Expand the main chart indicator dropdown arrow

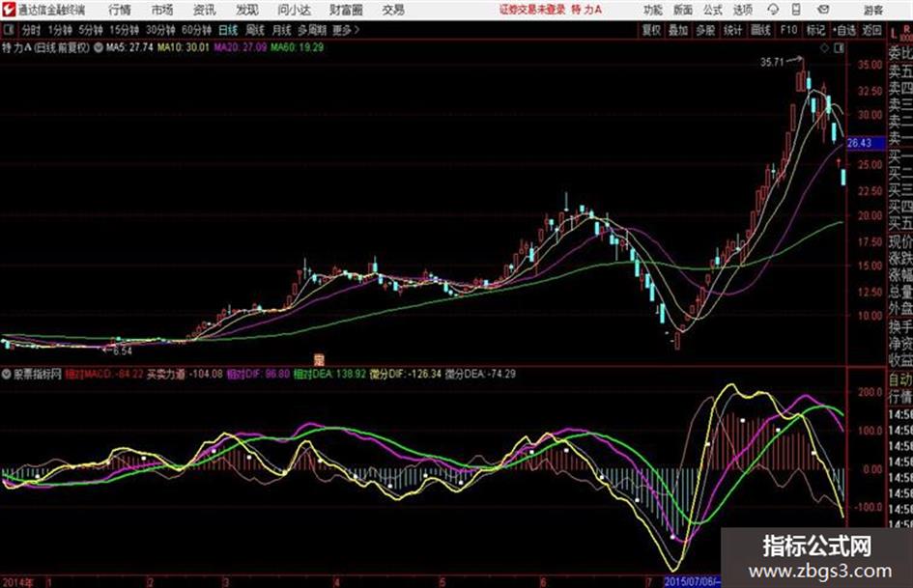[98, 47]
